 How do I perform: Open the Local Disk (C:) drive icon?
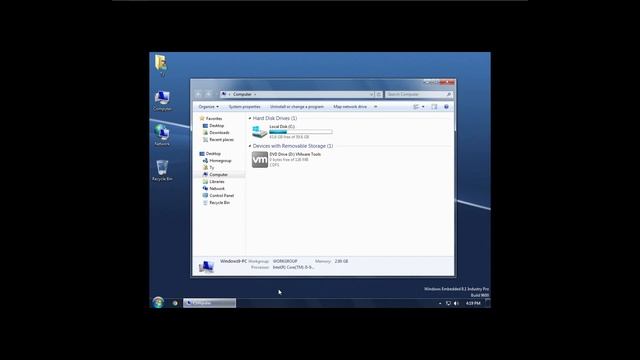[260, 132]
